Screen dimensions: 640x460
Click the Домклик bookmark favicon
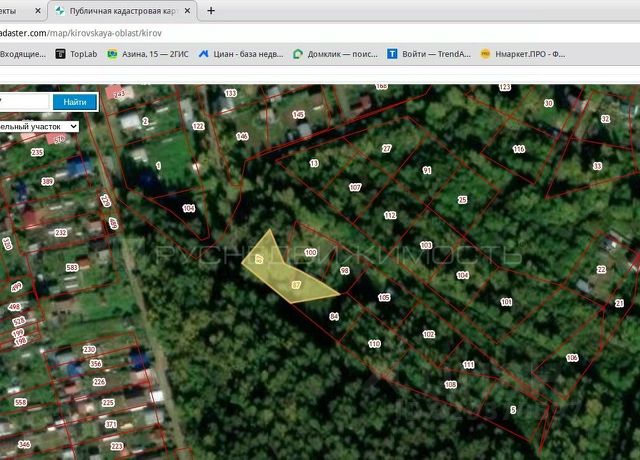[x=298, y=54]
